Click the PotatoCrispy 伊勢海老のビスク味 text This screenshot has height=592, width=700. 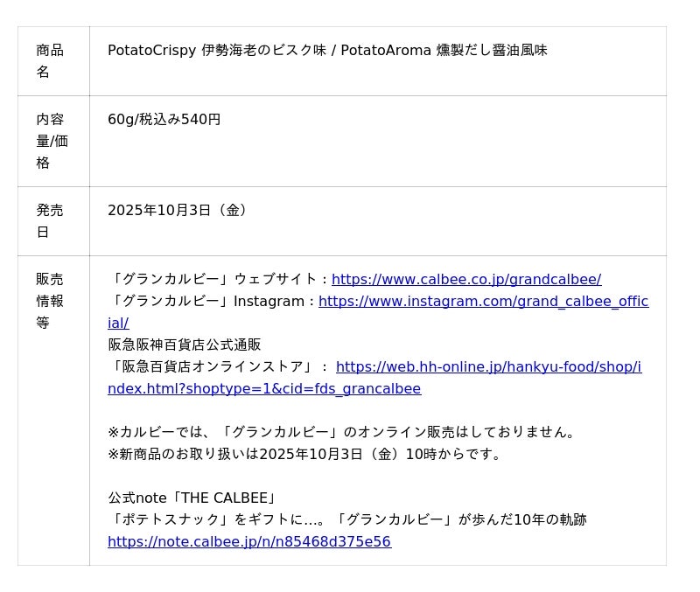tap(216, 51)
